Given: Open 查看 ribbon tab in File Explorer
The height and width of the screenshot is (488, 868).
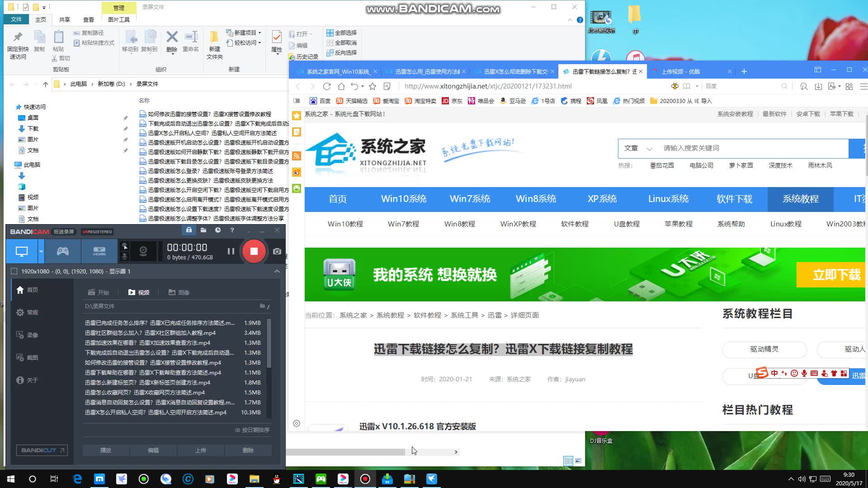Looking at the screenshot, I should (x=89, y=19).
